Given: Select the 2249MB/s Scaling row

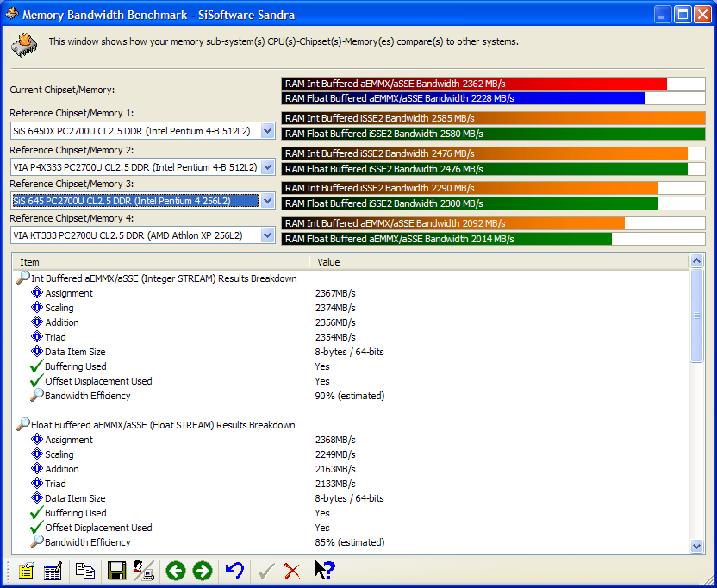Looking at the screenshot, I should (x=351, y=454).
